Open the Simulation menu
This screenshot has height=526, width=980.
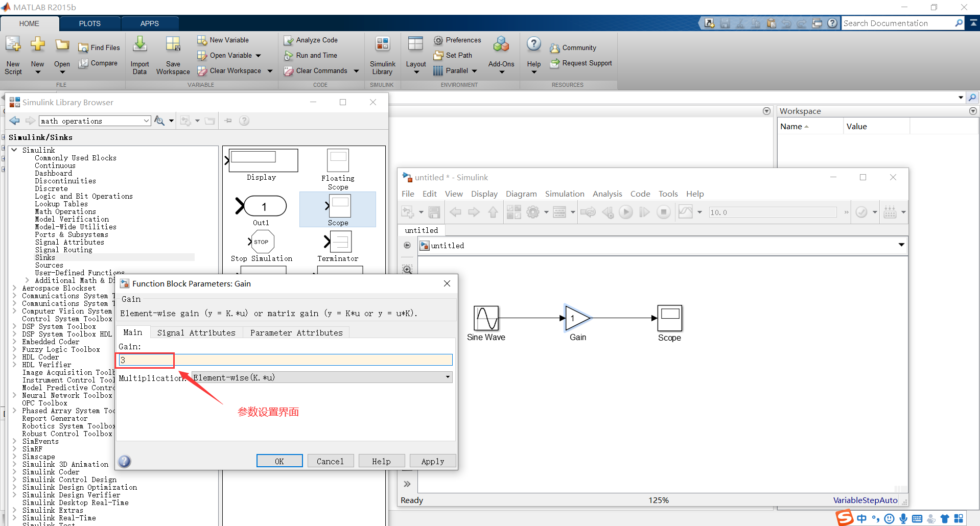point(565,194)
